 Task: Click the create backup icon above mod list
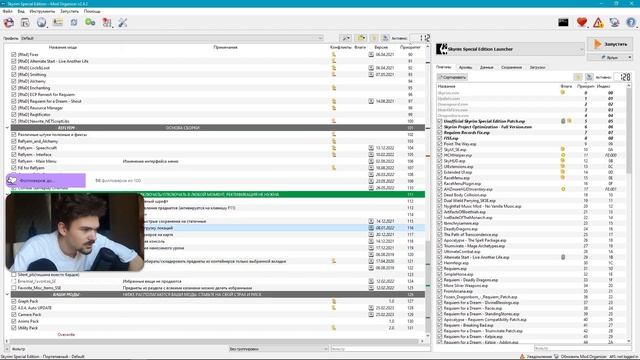[x=385, y=38]
